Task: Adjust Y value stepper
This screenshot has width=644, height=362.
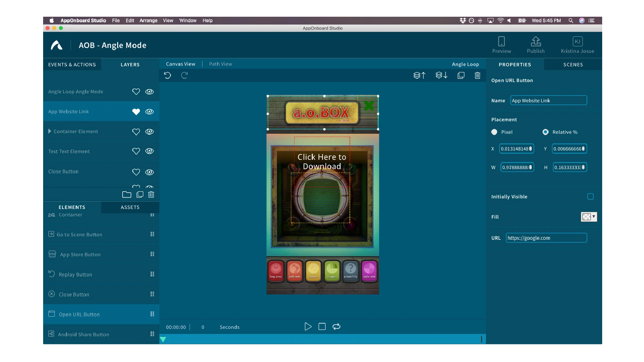Action: tap(583, 149)
